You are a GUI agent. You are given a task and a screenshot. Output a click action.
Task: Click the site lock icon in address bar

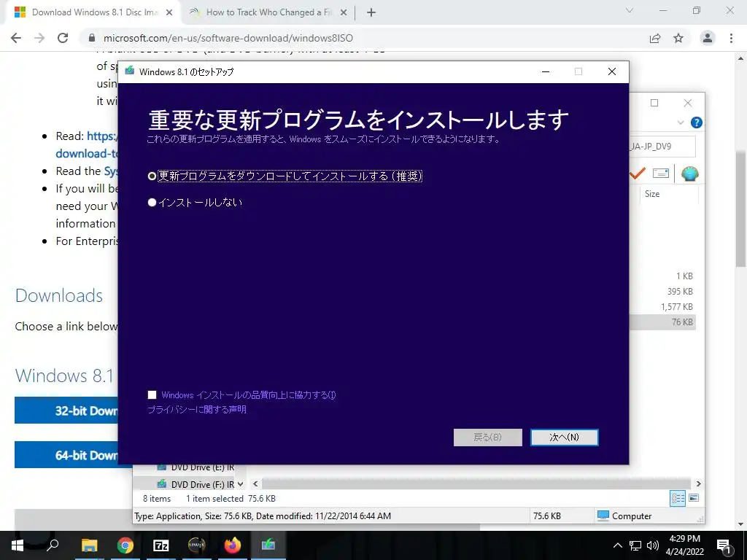[x=93, y=38]
